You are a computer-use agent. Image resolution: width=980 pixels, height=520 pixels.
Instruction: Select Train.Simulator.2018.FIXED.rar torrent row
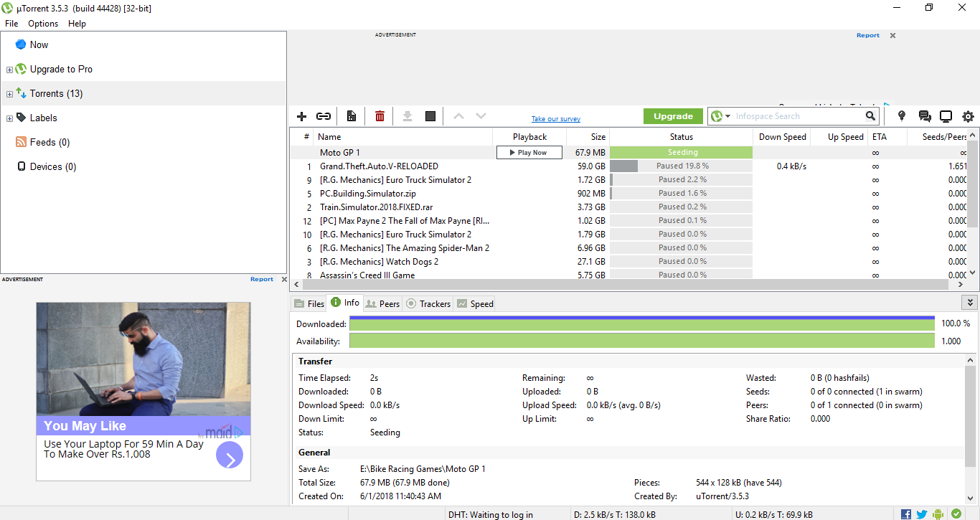pos(628,207)
